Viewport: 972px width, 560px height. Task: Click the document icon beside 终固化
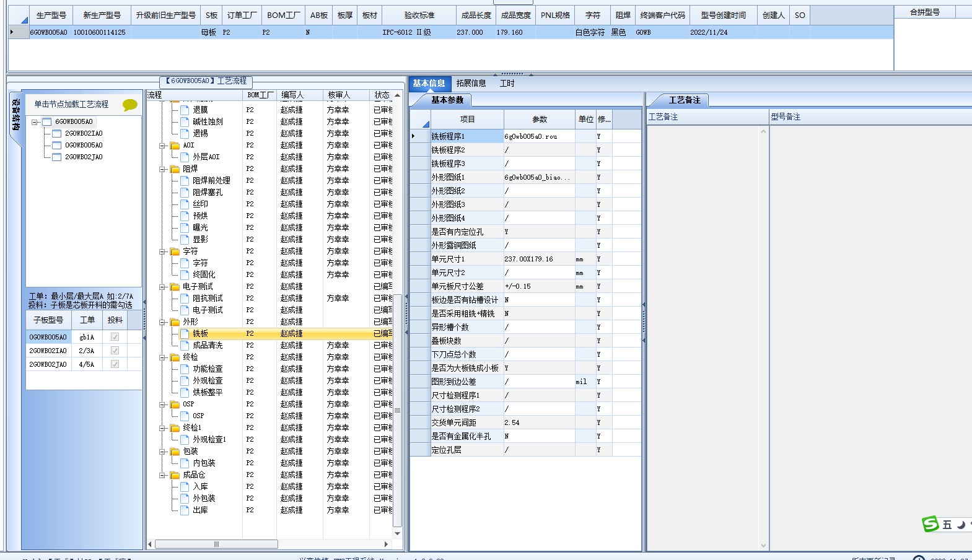pos(185,274)
